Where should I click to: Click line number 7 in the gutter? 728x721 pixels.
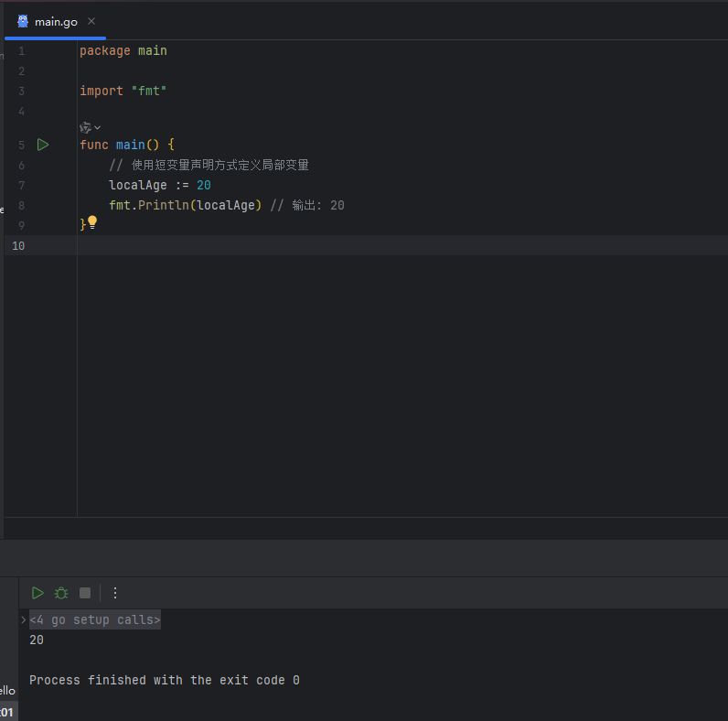[21, 185]
